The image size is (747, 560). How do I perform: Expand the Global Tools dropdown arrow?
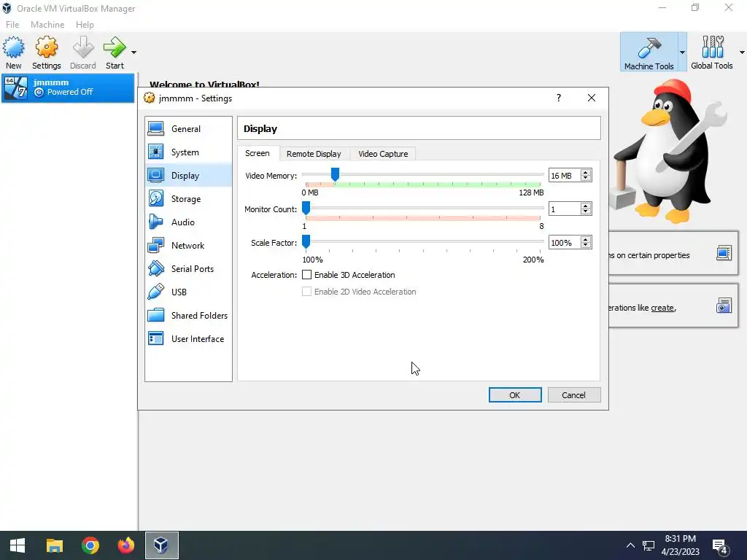(742, 52)
